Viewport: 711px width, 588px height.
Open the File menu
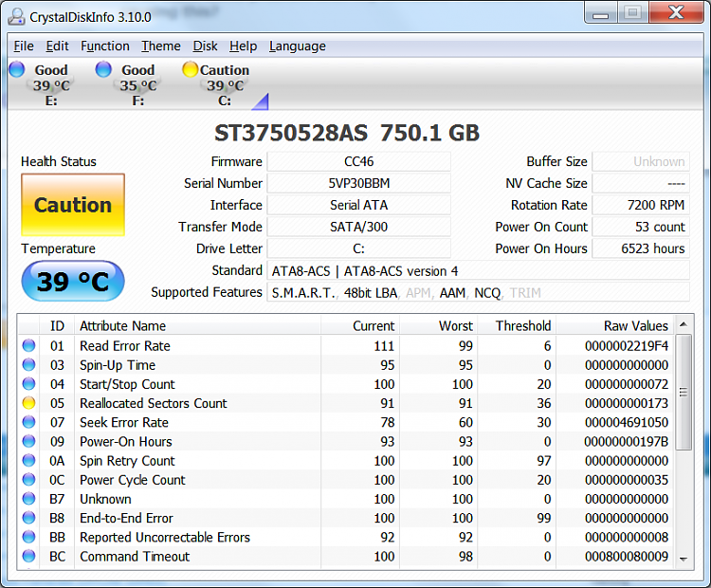click(24, 46)
